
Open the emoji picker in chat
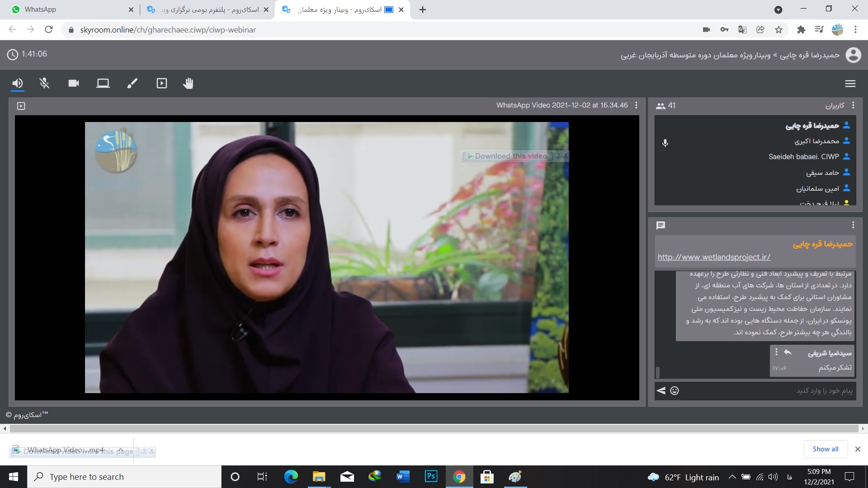tap(675, 391)
